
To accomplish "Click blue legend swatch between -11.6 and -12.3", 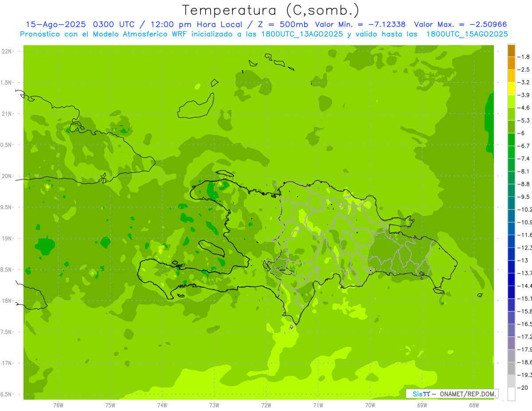I will coord(511,242).
